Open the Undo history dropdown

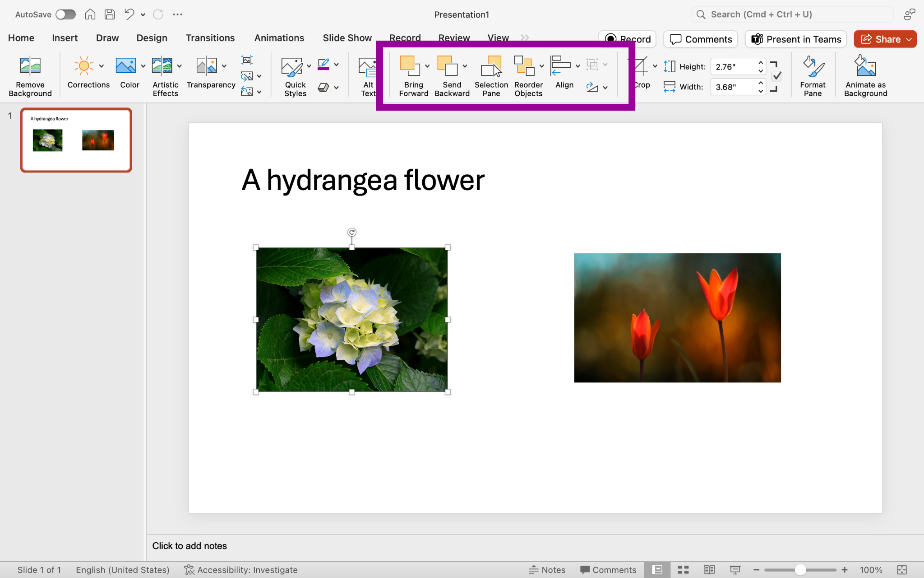point(143,14)
